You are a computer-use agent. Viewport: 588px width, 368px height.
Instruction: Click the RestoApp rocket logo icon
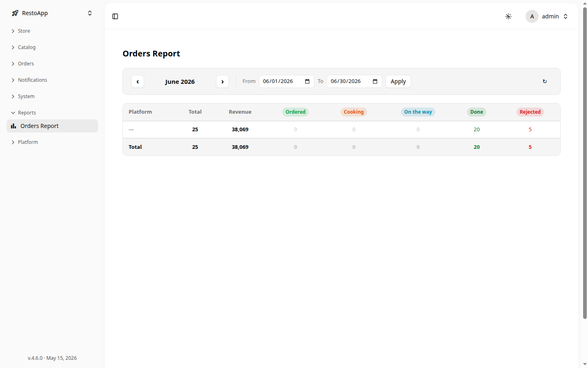coord(15,13)
